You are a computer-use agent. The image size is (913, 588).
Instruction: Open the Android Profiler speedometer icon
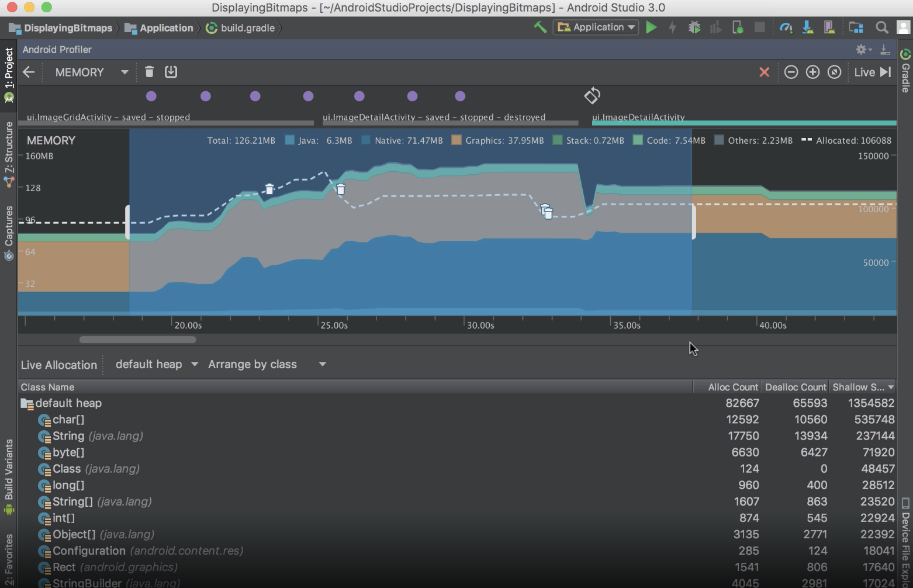(x=786, y=27)
